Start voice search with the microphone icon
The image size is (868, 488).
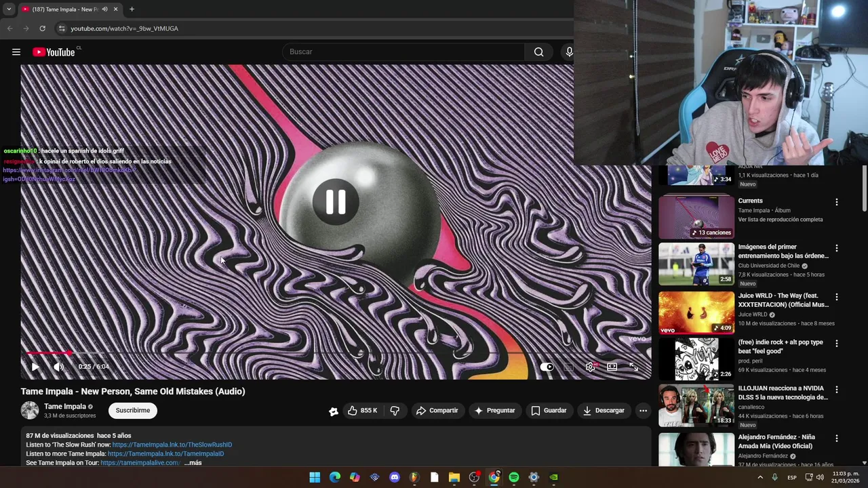point(569,52)
